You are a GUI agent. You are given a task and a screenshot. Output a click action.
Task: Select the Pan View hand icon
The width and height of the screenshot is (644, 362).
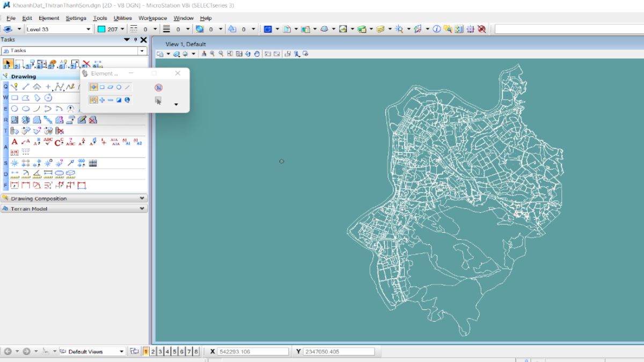[257, 54]
